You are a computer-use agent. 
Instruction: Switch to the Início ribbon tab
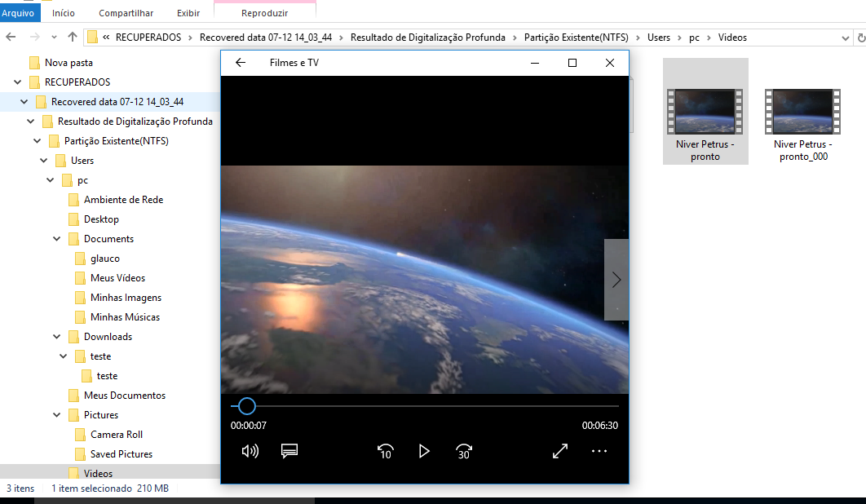click(x=64, y=13)
